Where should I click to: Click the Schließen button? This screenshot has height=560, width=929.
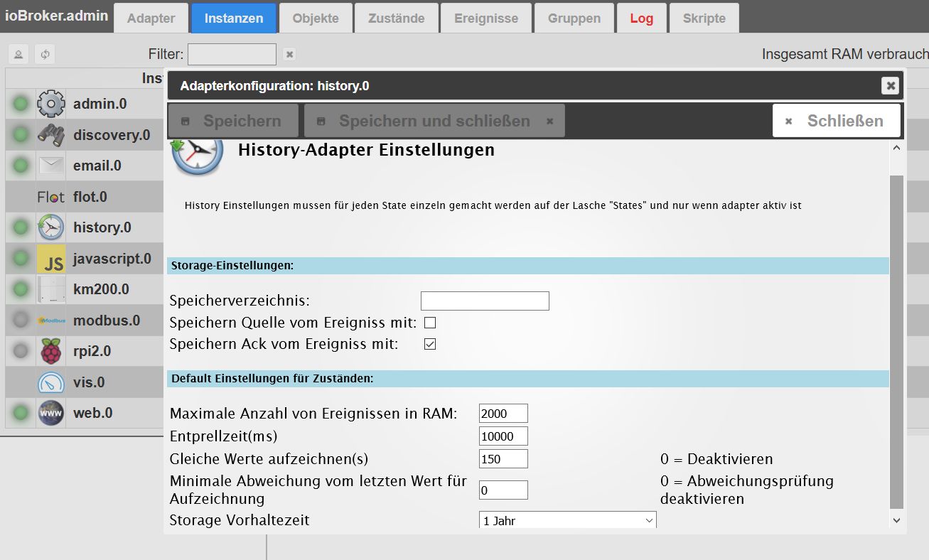[836, 121]
